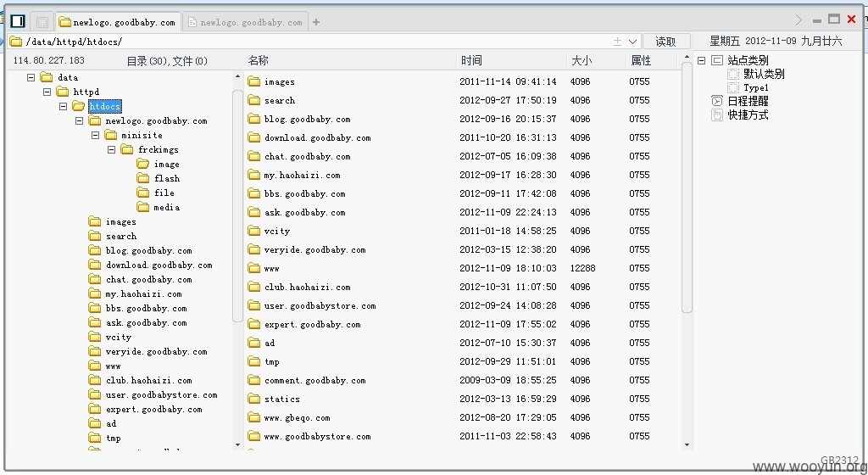868x475 pixels.
Task: Click vcity folder icon in file list
Action: click(x=254, y=231)
